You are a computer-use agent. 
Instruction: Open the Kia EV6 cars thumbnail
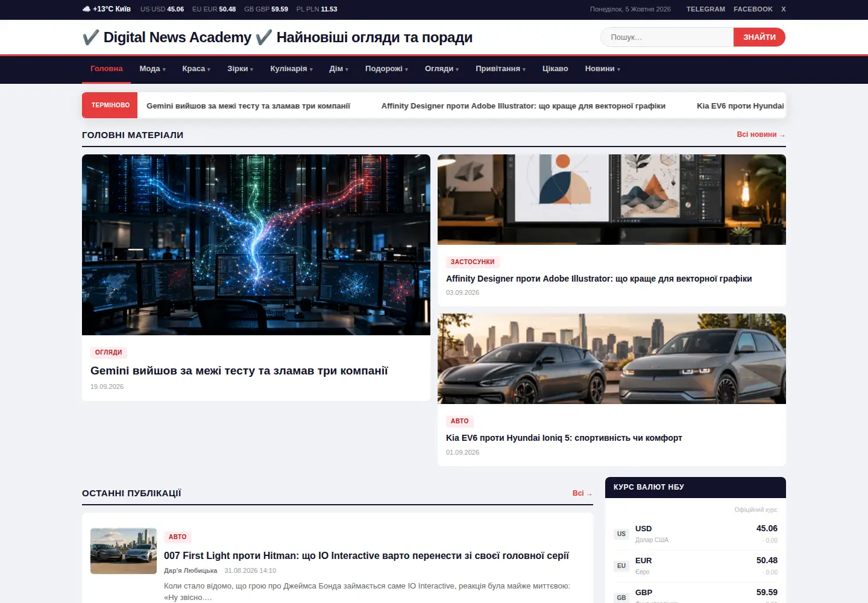[612, 359]
